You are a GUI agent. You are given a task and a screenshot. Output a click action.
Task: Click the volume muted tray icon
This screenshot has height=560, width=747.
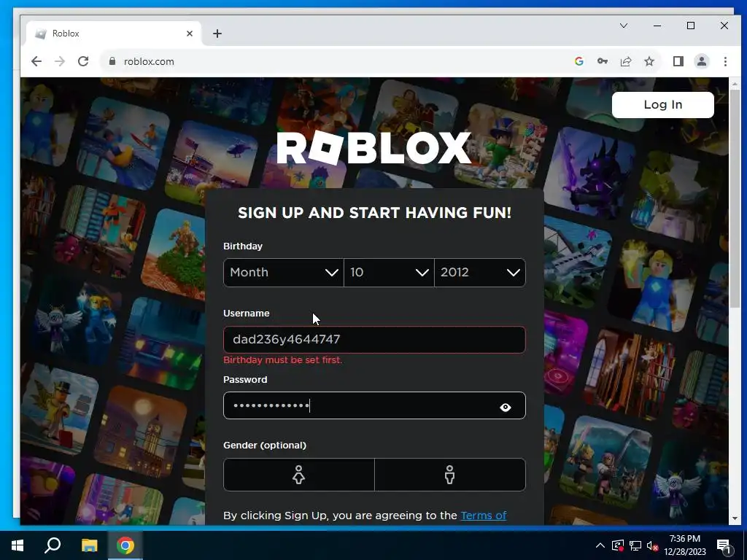(x=652, y=545)
